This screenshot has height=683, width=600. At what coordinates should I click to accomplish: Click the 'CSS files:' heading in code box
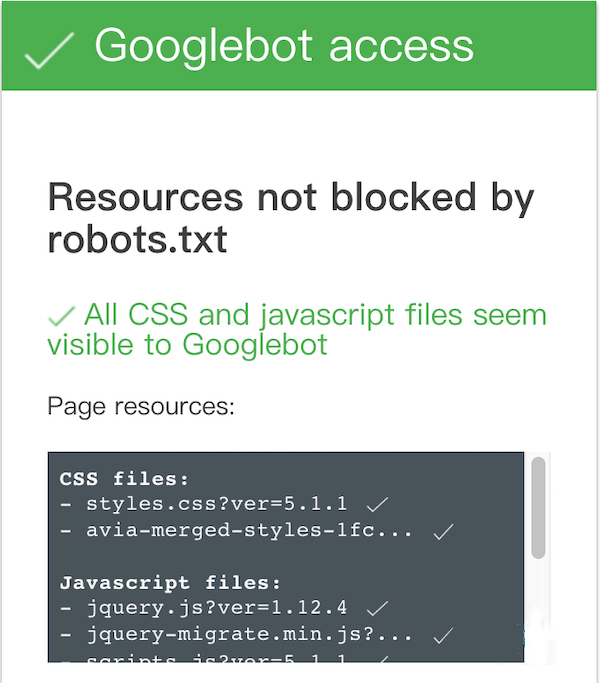pyautogui.click(x=124, y=479)
